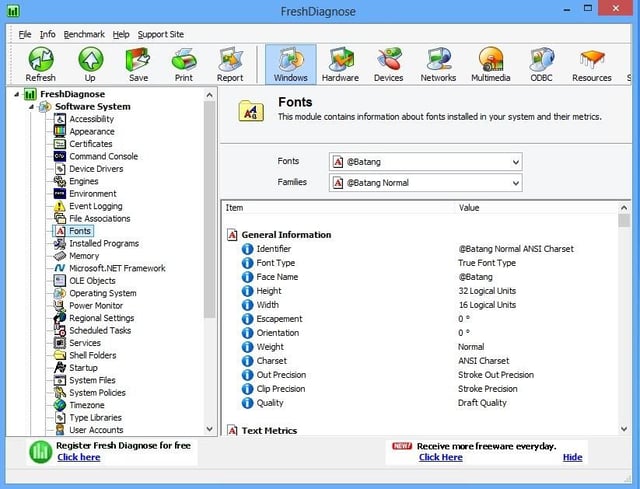Image resolution: width=640 pixels, height=489 pixels.
Task: Click the Refresh toolbar icon
Action: pos(40,64)
